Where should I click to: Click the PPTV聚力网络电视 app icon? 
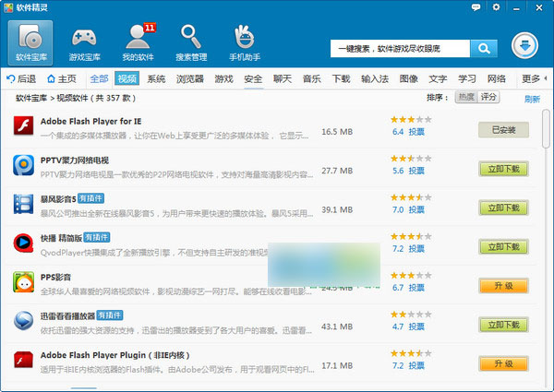click(x=23, y=165)
